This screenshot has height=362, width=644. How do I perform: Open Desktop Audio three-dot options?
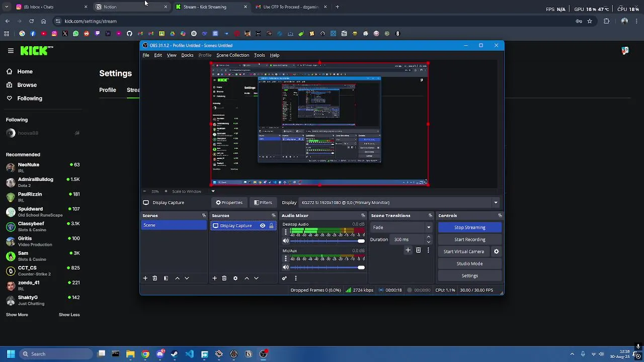(286, 232)
